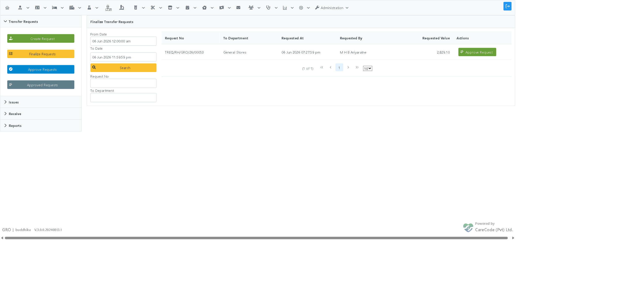
Task: Click the scroll right arrow
Action: click(x=513, y=238)
